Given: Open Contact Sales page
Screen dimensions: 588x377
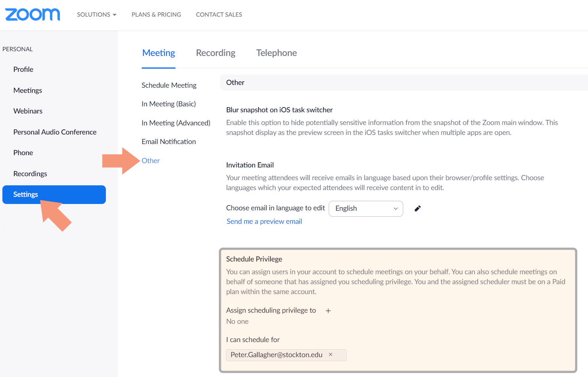Looking at the screenshot, I should click(x=219, y=15).
